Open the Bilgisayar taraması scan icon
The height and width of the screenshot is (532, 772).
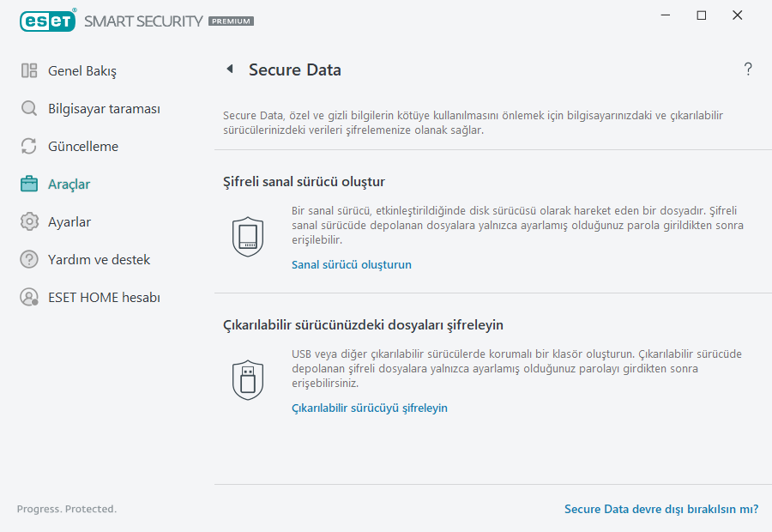28,108
